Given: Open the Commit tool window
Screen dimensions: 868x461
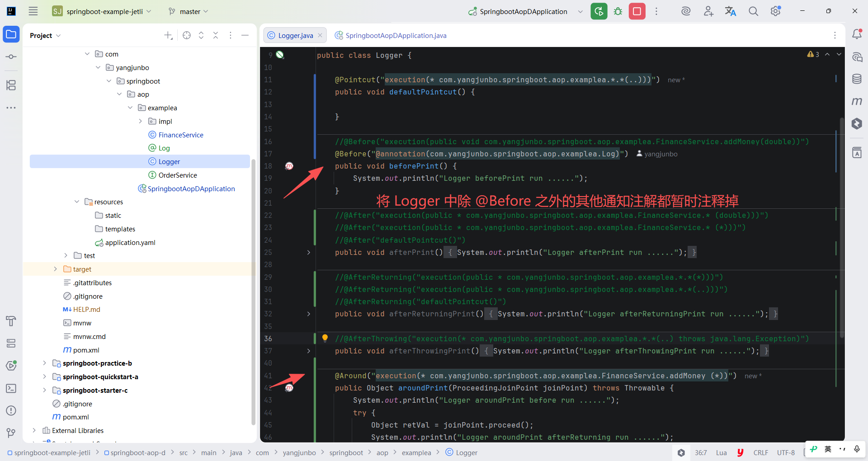Looking at the screenshot, I should pos(11,57).
